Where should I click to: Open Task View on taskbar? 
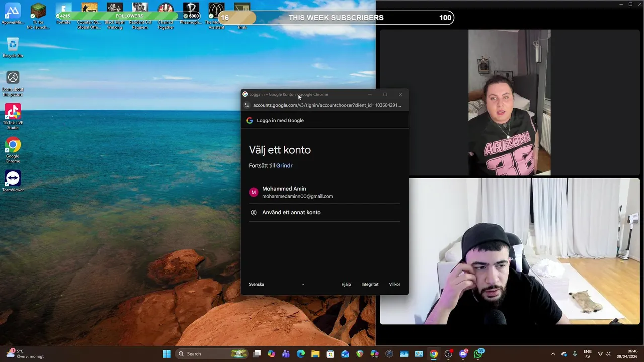tap(257, 354)
